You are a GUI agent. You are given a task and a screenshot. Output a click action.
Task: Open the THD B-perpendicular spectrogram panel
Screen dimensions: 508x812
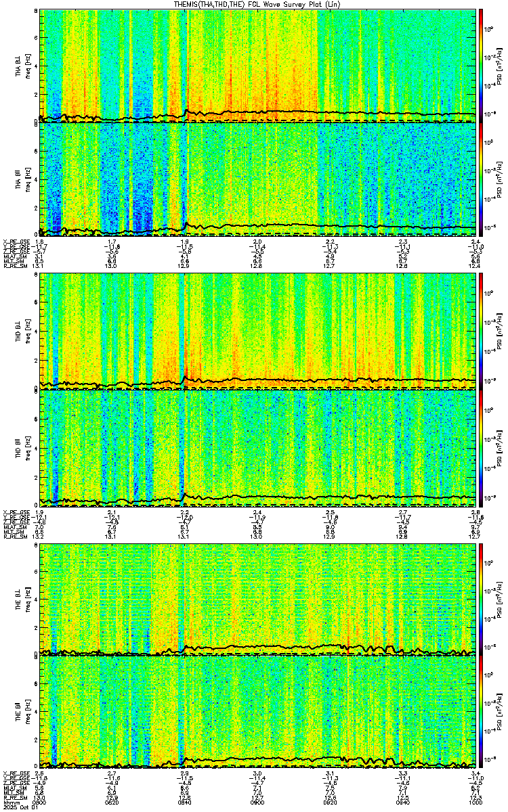pos(257,331)
